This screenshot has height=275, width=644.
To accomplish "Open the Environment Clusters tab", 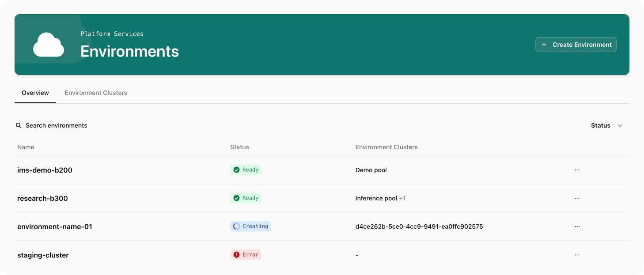I will pyautogui.click(x=96, y=93).
